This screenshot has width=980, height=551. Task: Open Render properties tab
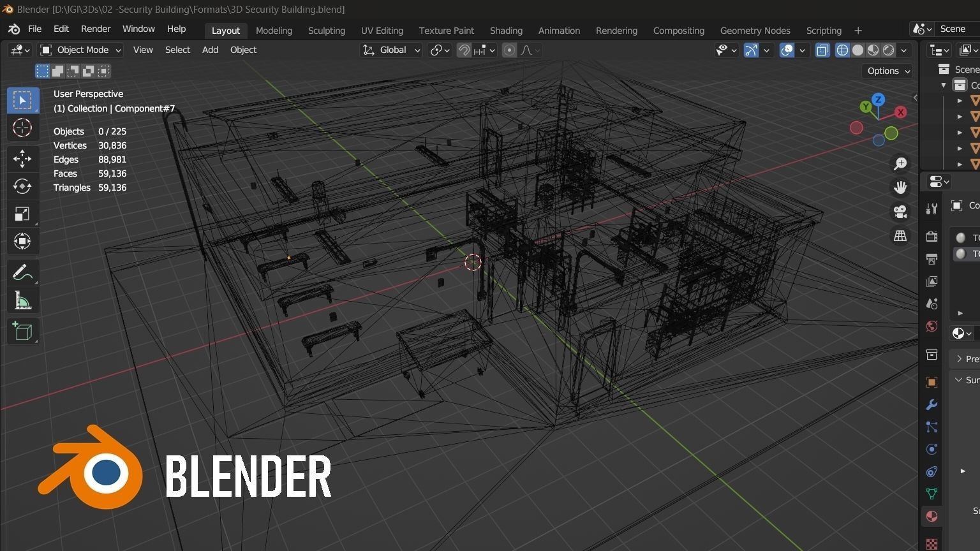coord(932,237)
